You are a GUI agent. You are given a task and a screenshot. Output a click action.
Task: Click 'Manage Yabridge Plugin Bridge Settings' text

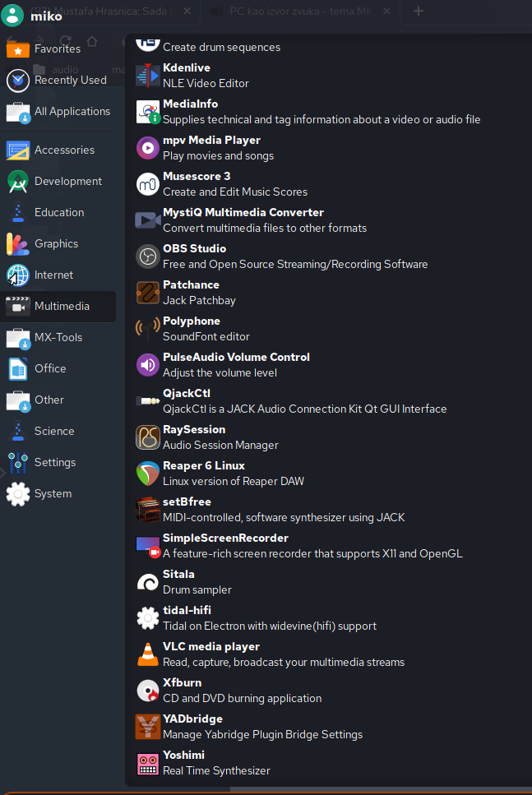pyautogui.click(x=262, y=735)
